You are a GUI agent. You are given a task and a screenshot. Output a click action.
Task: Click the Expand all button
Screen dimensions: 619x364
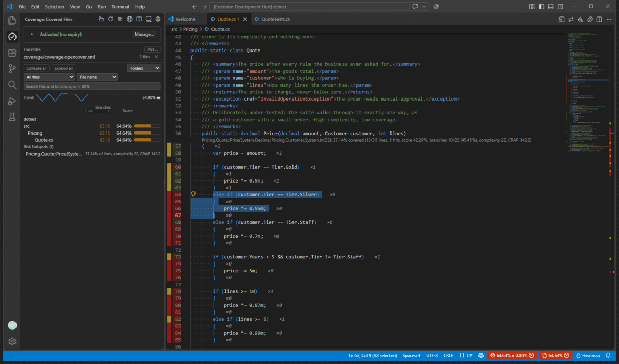[63, 68]
